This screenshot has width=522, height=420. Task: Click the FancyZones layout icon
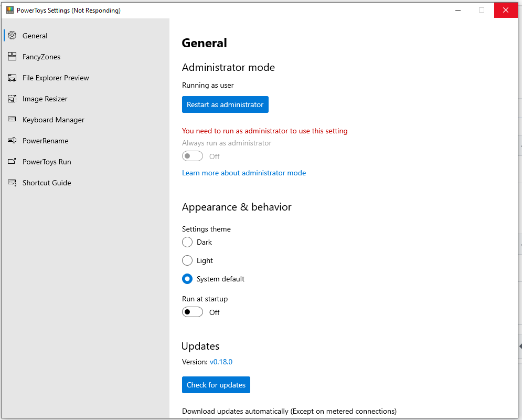(x=12, y=56)
